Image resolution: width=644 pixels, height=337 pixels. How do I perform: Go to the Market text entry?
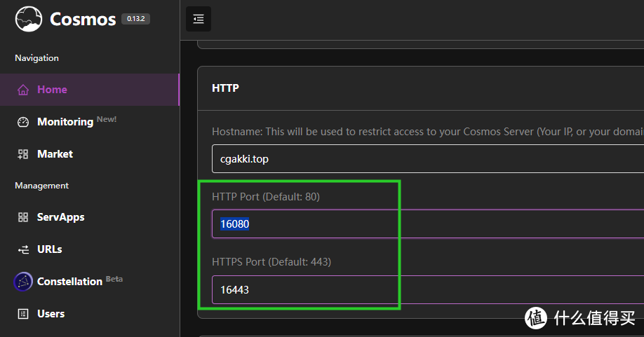[x=55, y=153]
